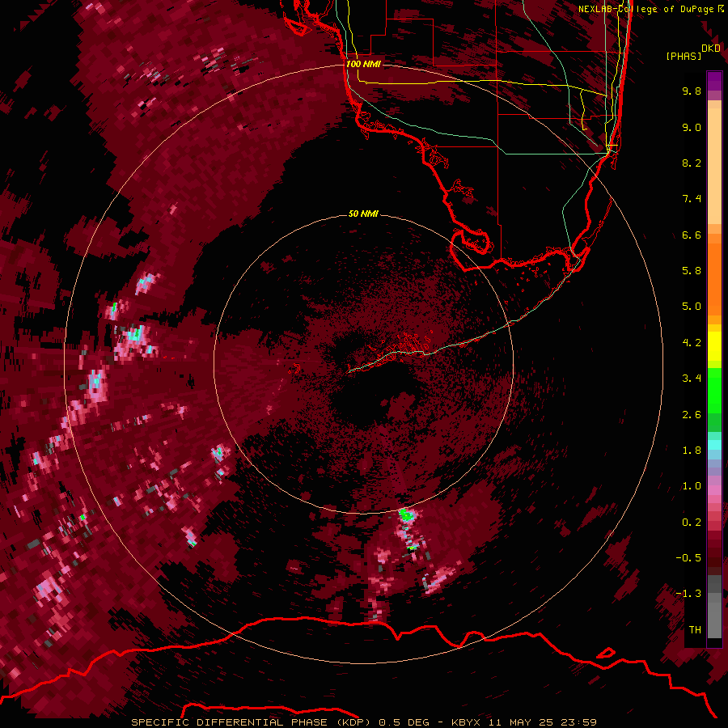Click the 7.4 value on color scale
The image size is (728, 728).
[692, 199]
